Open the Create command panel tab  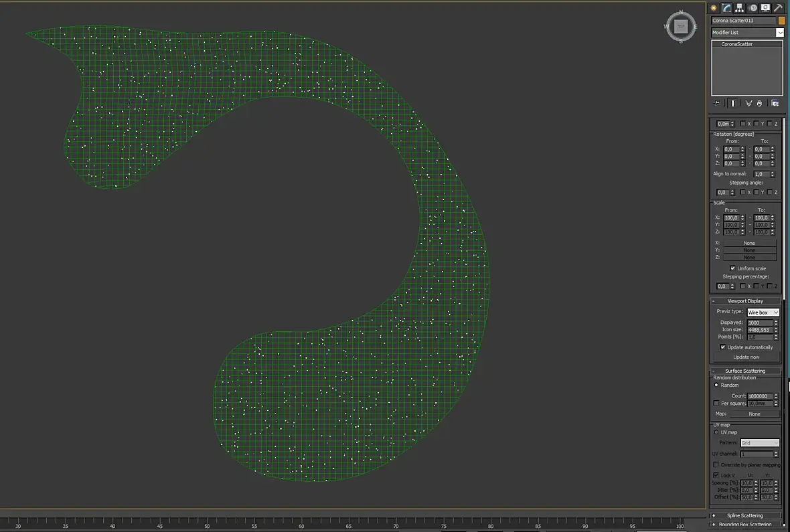pos(714,7)
